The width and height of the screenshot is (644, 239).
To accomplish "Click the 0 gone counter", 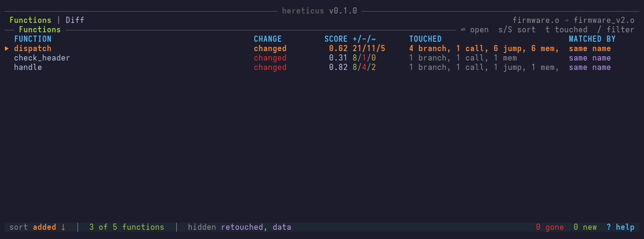I will coord(550,227).
